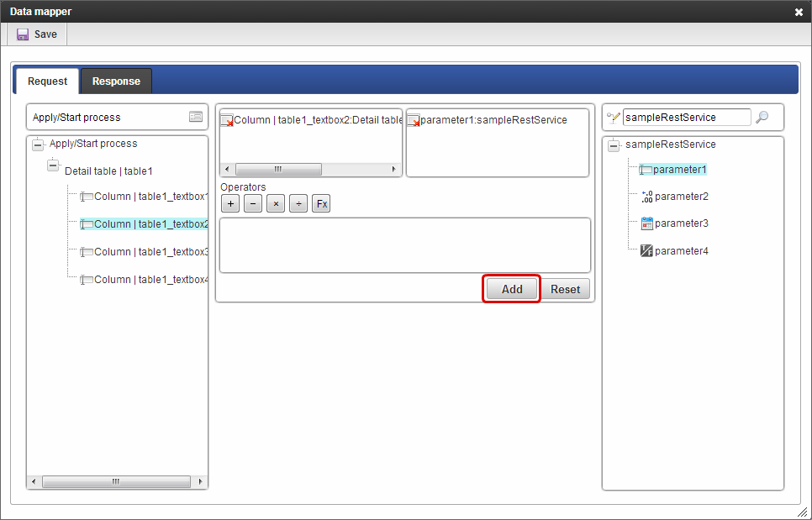This screenshot has width=812, height=520.
Task: Open the Apply/Start process selector icon
Action: point(196,117)
